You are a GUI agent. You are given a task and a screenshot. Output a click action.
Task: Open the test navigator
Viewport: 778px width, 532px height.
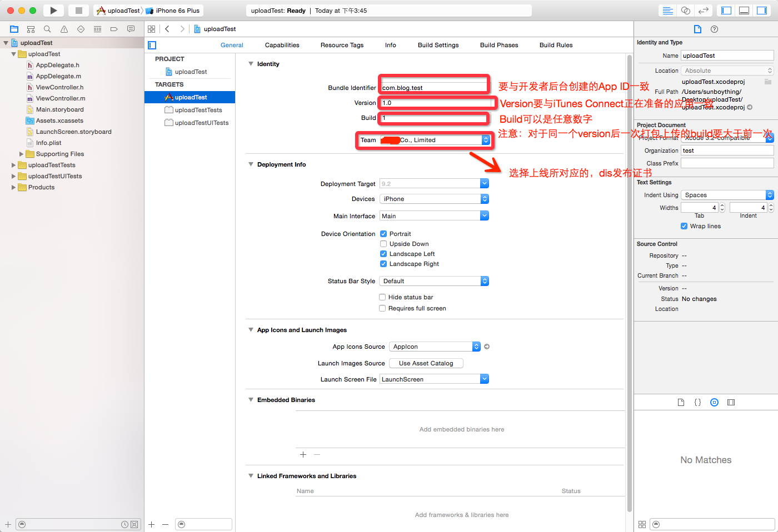pos(81,29)
